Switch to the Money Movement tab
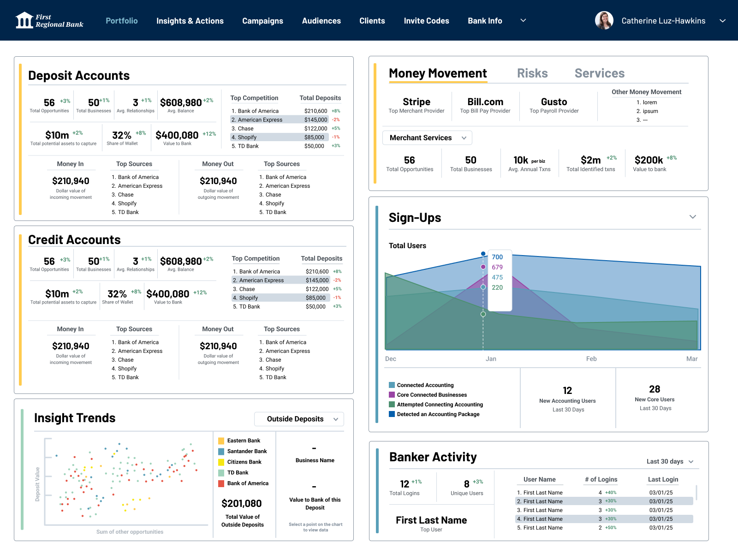The width and height of the screenshot is (738, 560). 438,73
